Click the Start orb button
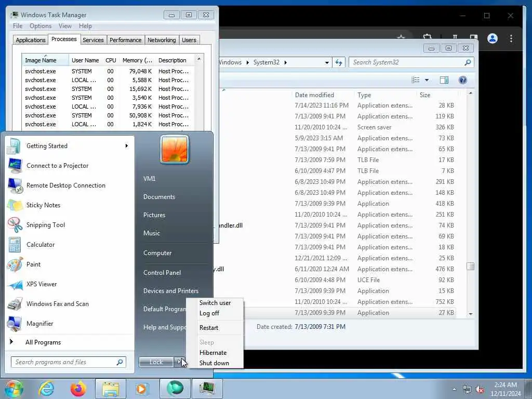Viewport: 532px width, 399px height. coord(14,389)
